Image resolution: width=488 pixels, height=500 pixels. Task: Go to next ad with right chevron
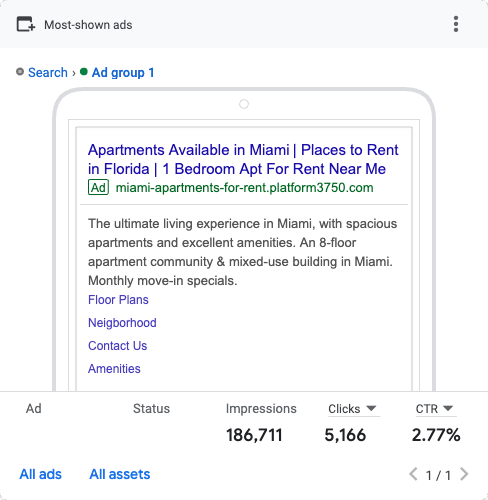[x=464, y=474]
